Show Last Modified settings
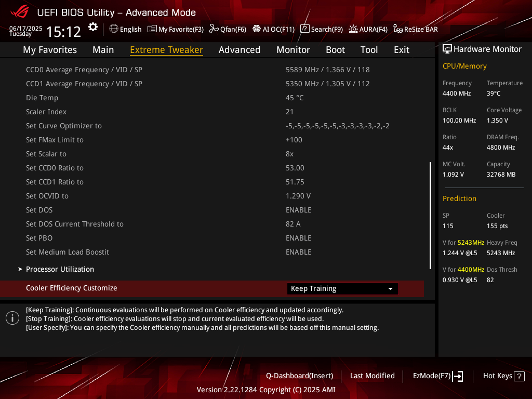 pos(372,376)
